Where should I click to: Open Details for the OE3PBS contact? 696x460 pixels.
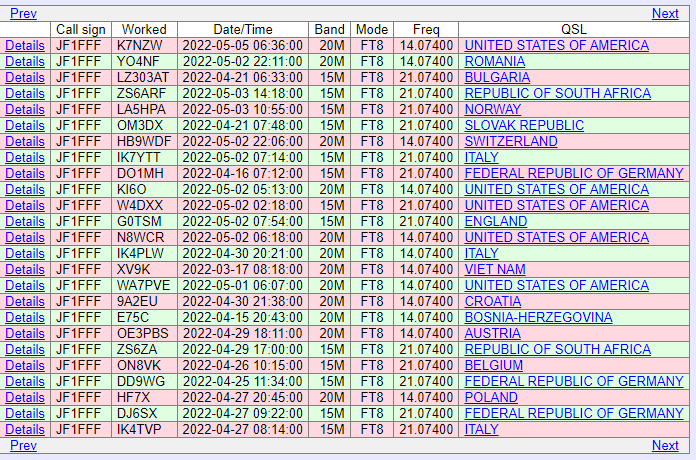pyautogui.click(x=25, y=333)
